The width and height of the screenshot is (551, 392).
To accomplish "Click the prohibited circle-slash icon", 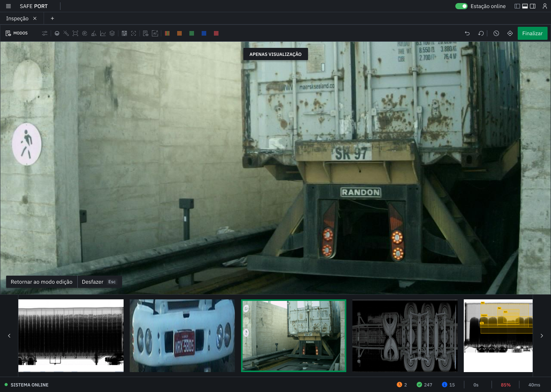I will tap(496, 33).
